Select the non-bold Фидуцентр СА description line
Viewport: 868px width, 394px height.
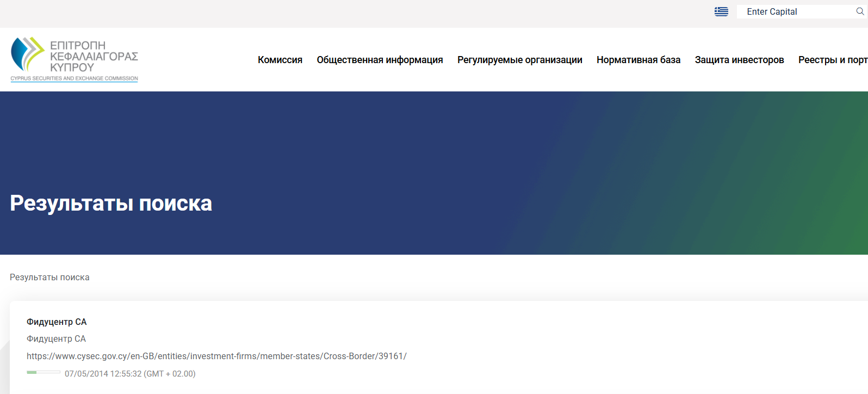(56, 339)
